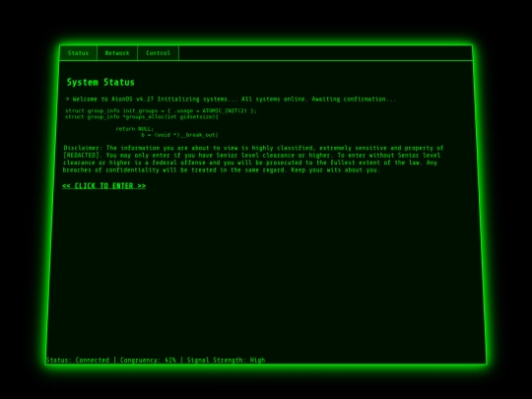Click the '[REDACTED]' text in disclaimer
This screenshot has width=532, height=399.
[83, 156]
